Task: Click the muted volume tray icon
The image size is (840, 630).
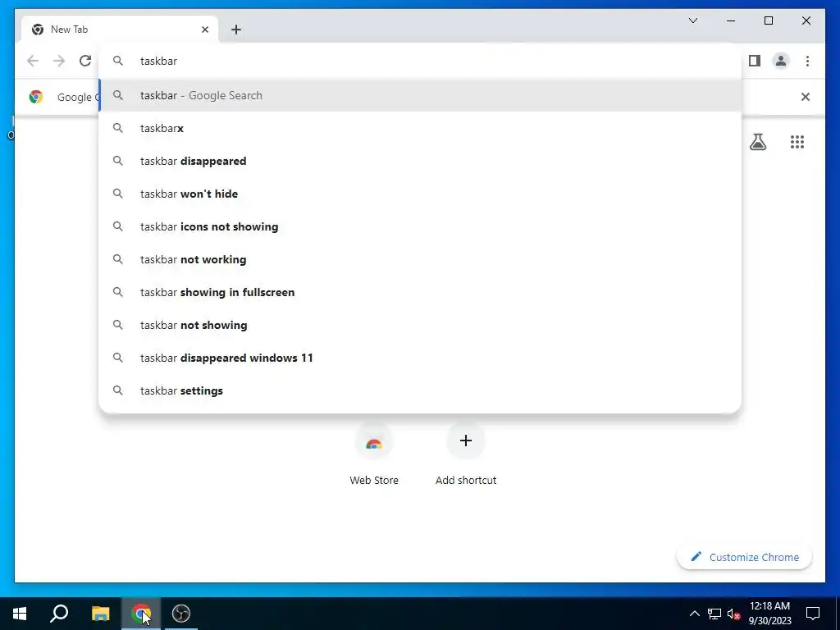Action: pos(734,614)
